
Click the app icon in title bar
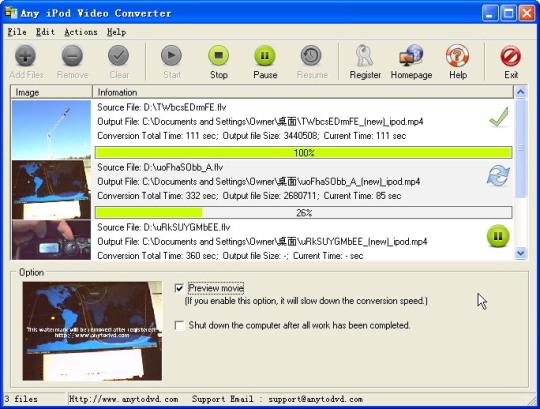(x=11, y=12)
